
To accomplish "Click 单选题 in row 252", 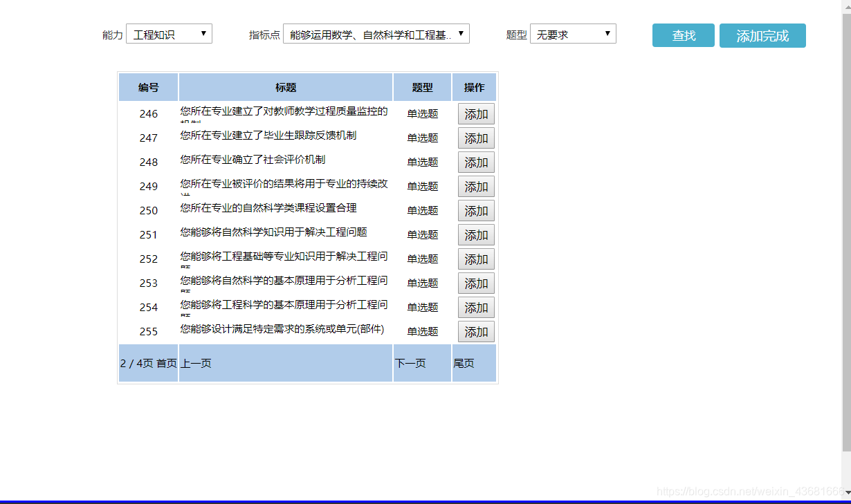I will (422, 259).
